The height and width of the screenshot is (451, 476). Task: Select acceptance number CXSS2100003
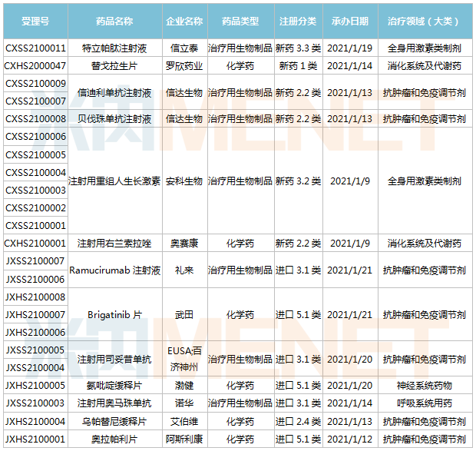coord(35,190)
